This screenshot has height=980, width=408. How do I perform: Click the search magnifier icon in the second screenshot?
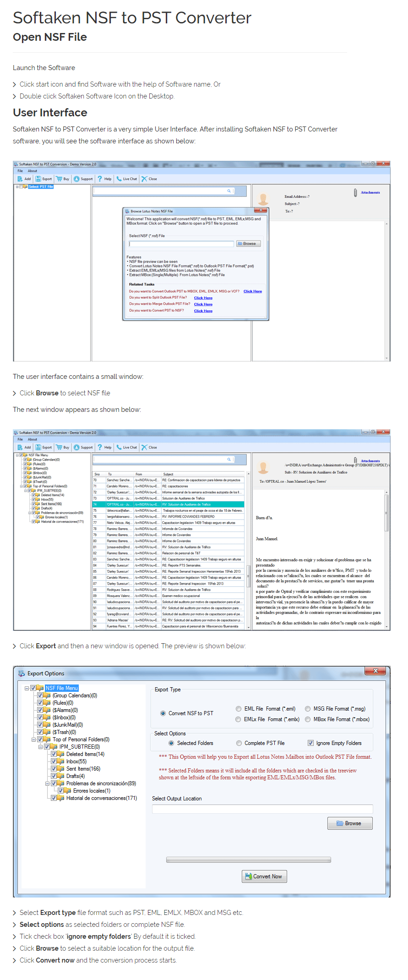click(x=229, y=459)
